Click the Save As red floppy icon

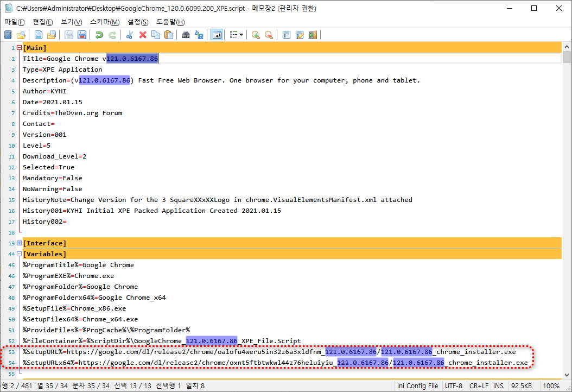[x=82, y=35]
